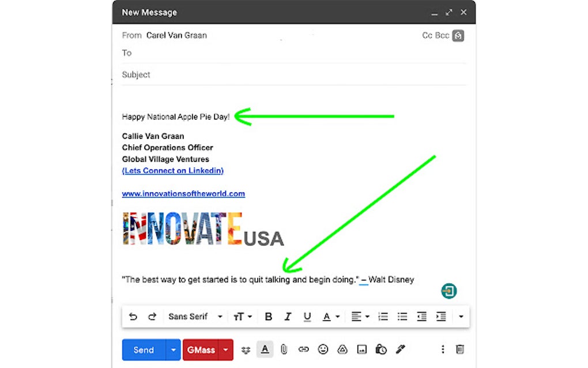Insert a photo with the image icon

(361, 349)
